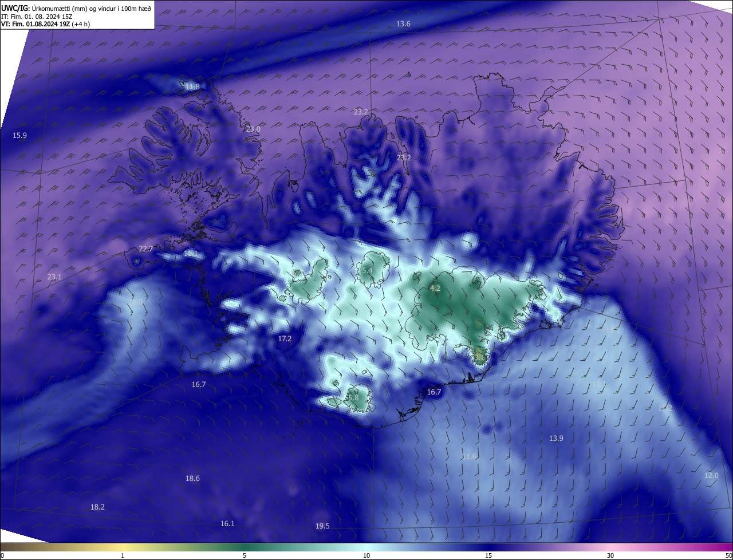Screen dimensions: 733x560
Task: Click the 50 tick on the color scale
Action: pyautogui.click(x=728, y=555)
